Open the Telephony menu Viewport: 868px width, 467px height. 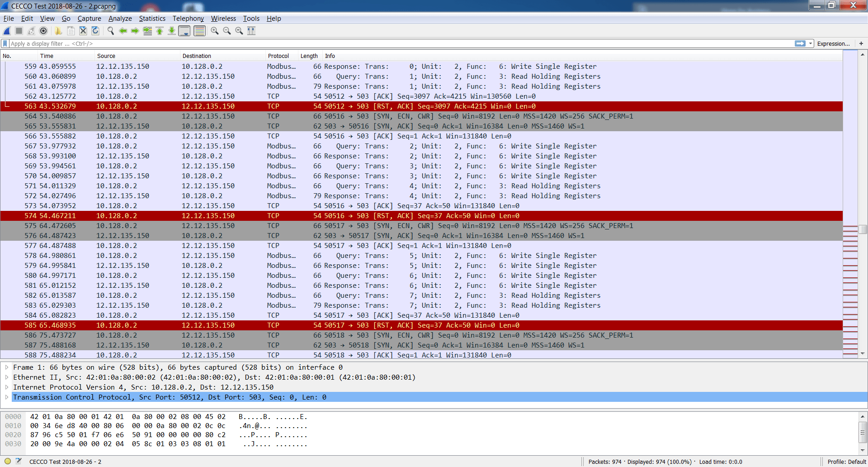[x=188, y=19]
